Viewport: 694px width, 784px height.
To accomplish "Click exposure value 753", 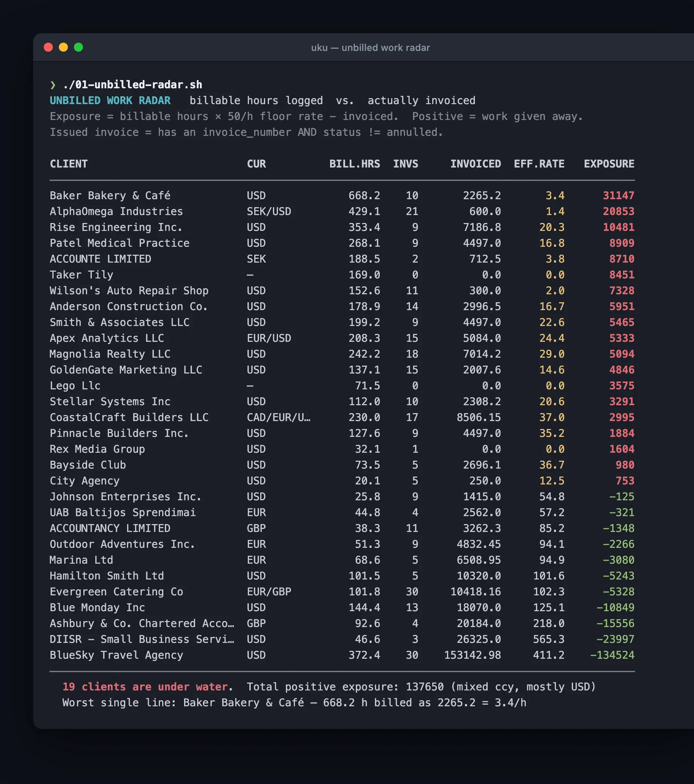I will [x=625, y=481].
